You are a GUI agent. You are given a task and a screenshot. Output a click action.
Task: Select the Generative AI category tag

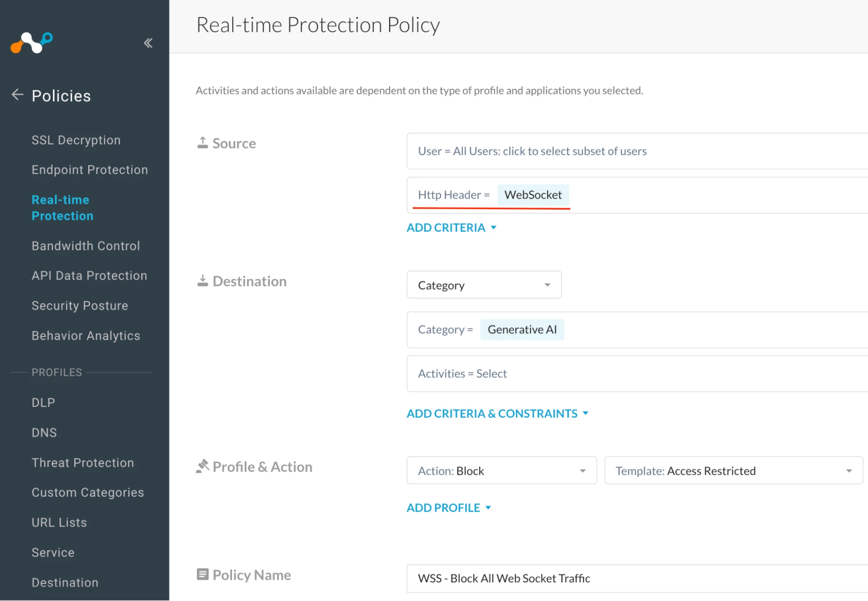tap(522, 330)
